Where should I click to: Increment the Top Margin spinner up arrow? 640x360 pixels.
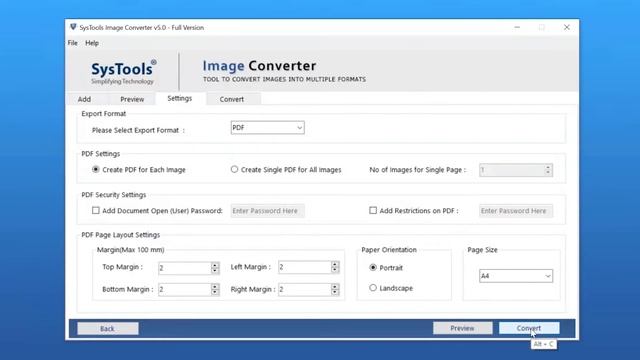click(215, 265)
